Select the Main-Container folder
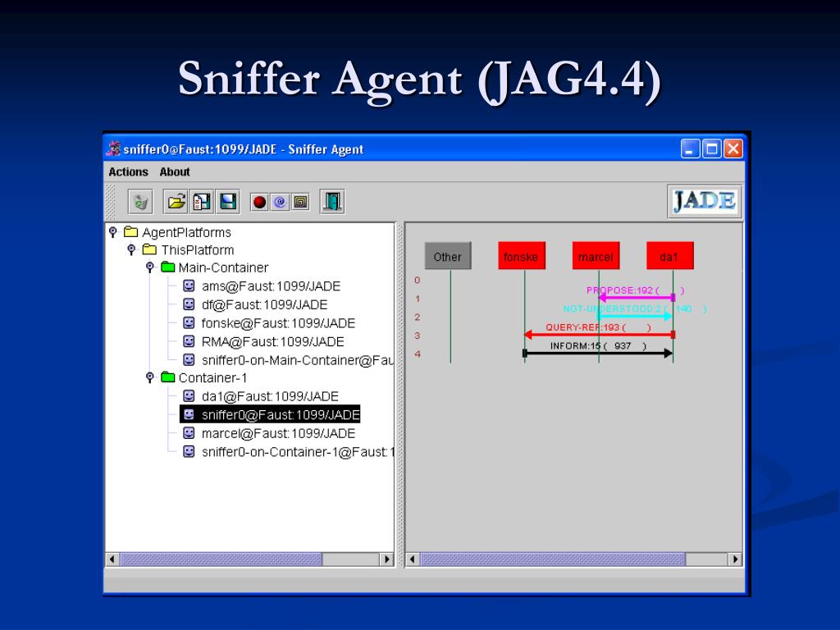 [215, 268]
